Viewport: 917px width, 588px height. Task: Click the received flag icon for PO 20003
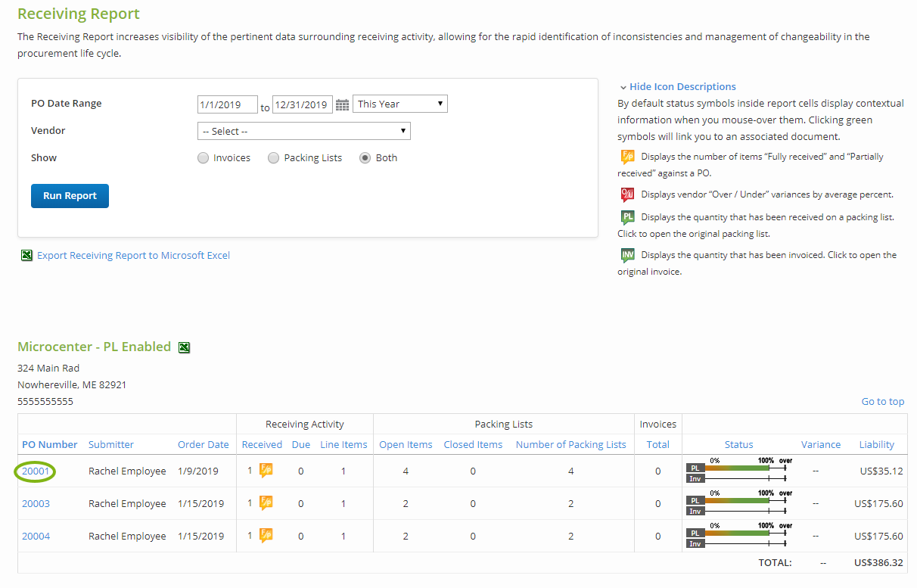point(266,503)
